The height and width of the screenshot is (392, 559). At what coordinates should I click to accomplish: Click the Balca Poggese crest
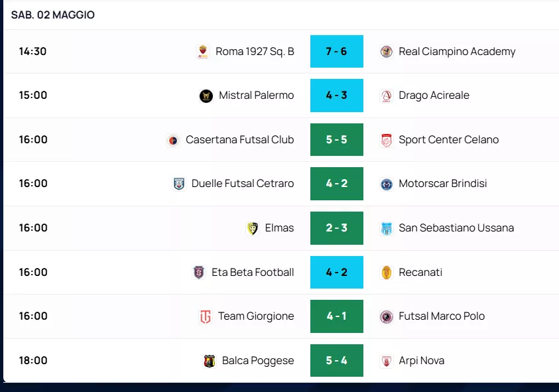[210, 361]
